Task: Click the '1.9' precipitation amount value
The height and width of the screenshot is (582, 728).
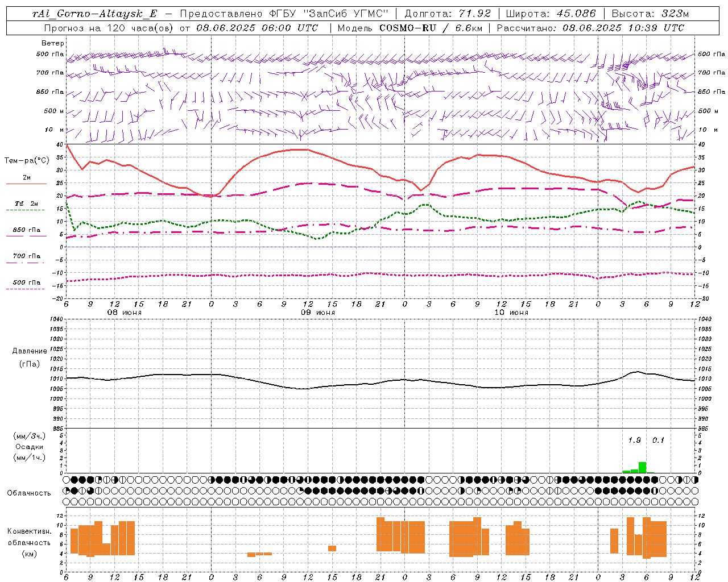Action: click(634, 440)
